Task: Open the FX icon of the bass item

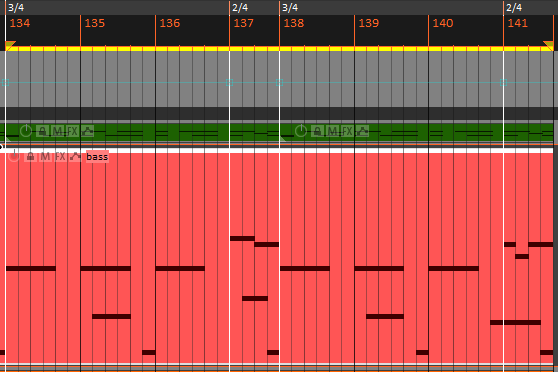Action: [60, 156]
